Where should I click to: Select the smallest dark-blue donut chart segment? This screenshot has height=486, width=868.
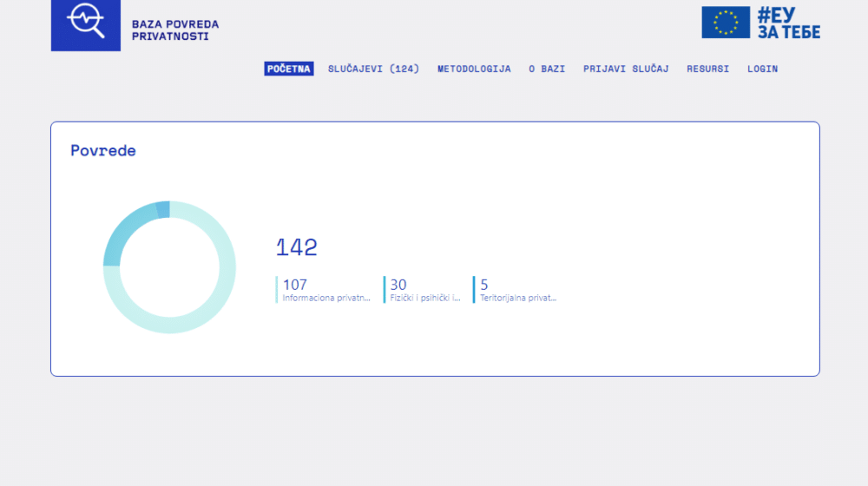click(162, 209)
